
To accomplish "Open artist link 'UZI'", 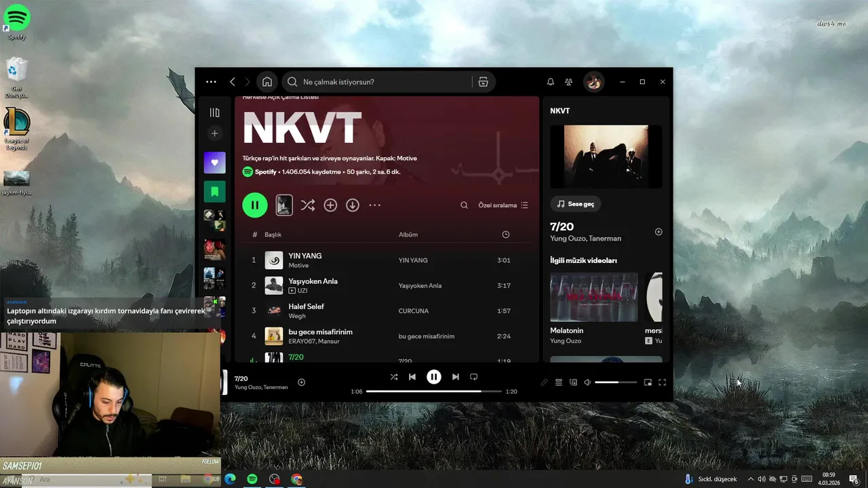I will pos(302,291).
